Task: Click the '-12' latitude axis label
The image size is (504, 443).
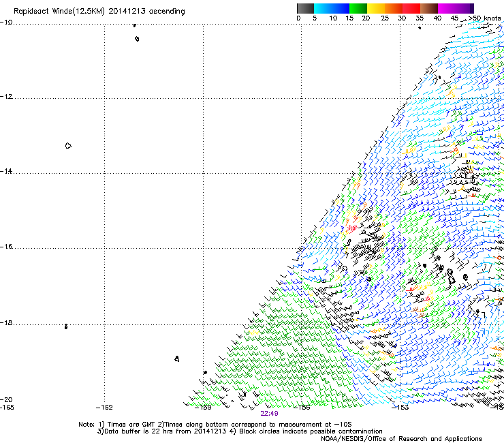Action: coord(6,97)
